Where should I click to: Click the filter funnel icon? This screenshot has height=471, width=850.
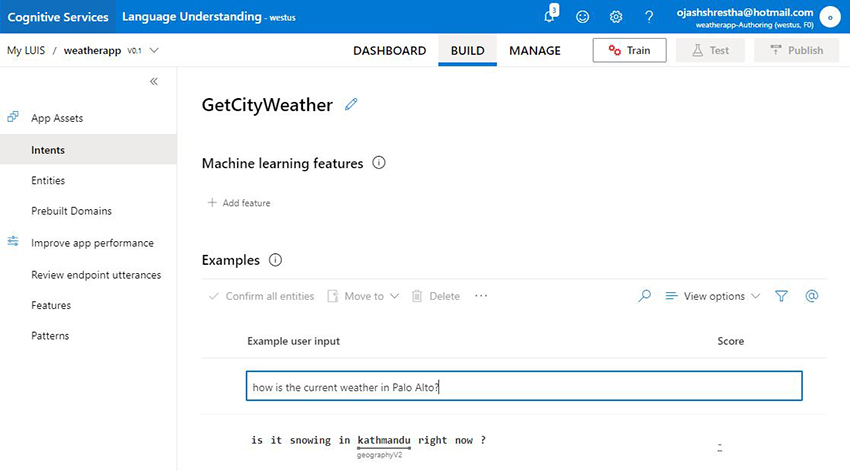click(x=781, y=296)
